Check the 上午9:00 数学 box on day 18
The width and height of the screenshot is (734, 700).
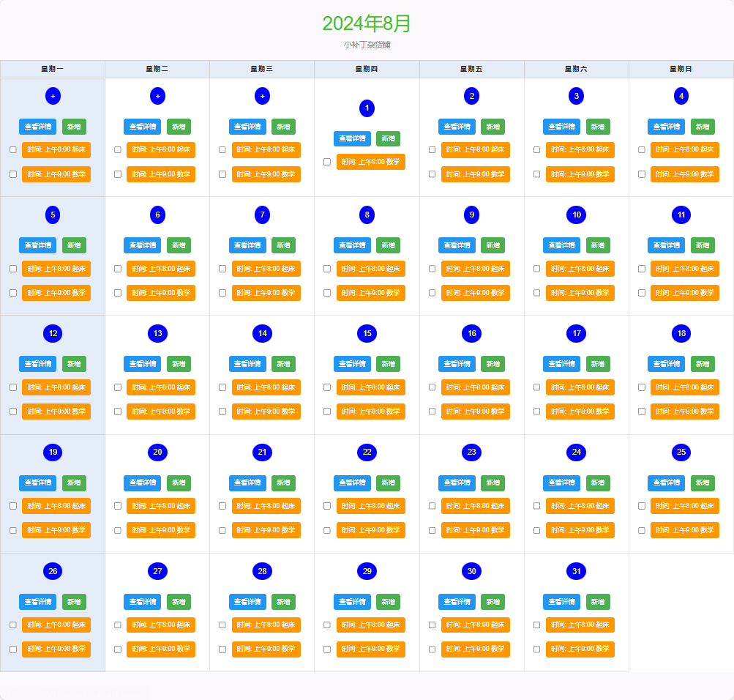coord(642,412)
